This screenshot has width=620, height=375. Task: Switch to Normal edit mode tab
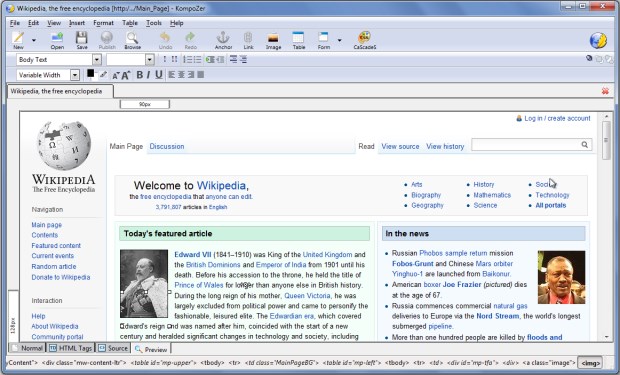coord(27,348)
